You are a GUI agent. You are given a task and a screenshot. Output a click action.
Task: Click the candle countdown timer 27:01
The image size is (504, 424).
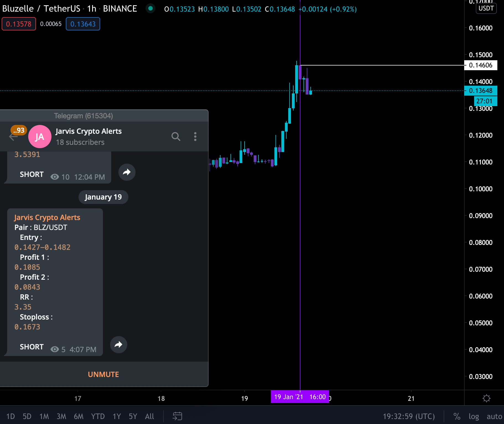coord(485,101)
